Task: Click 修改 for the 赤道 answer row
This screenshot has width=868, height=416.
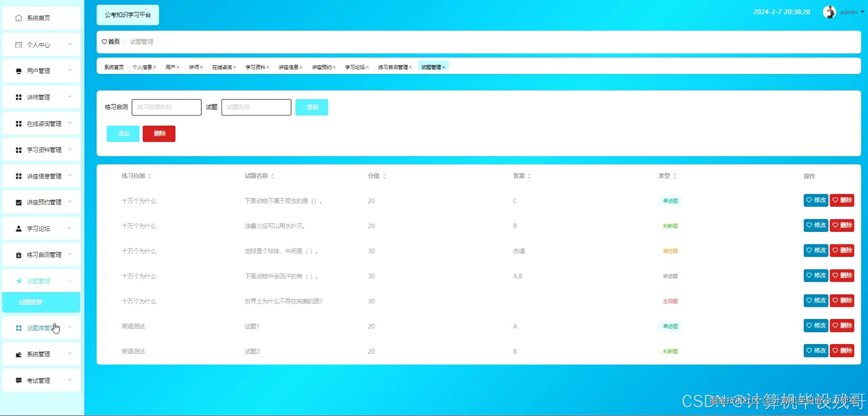Action: pos(815,250)
